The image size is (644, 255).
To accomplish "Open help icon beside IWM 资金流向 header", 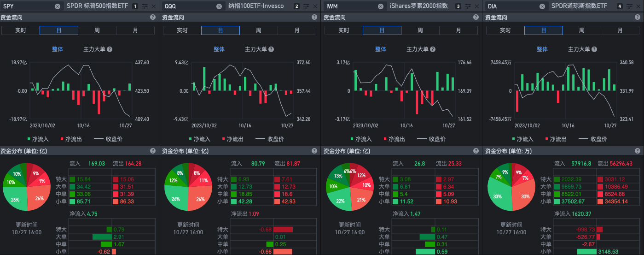I will [476, 17].
